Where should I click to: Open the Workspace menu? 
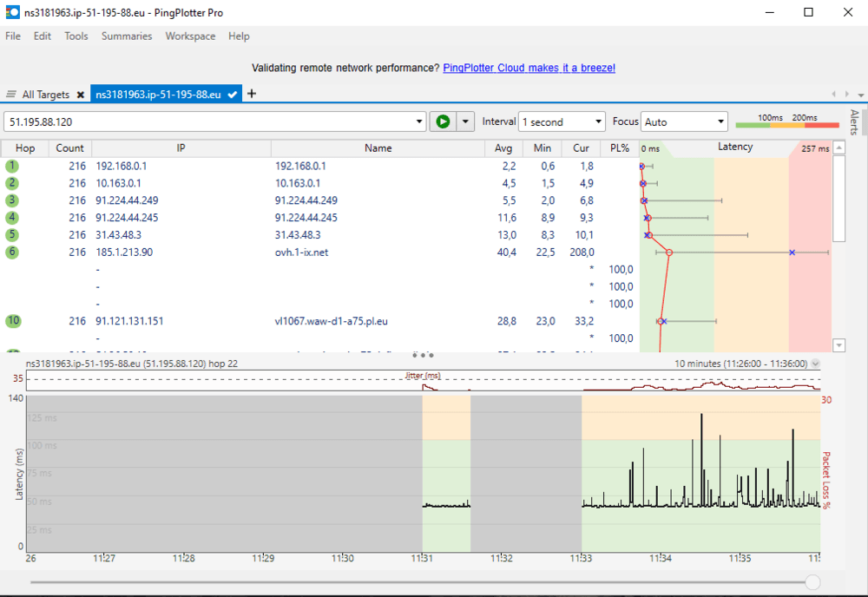point(190,36)
